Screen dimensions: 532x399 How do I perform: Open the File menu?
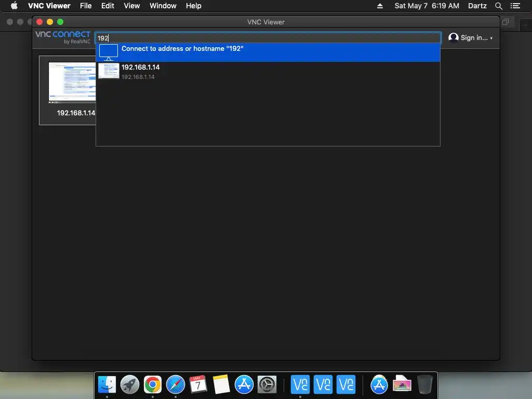coord(86,6)
